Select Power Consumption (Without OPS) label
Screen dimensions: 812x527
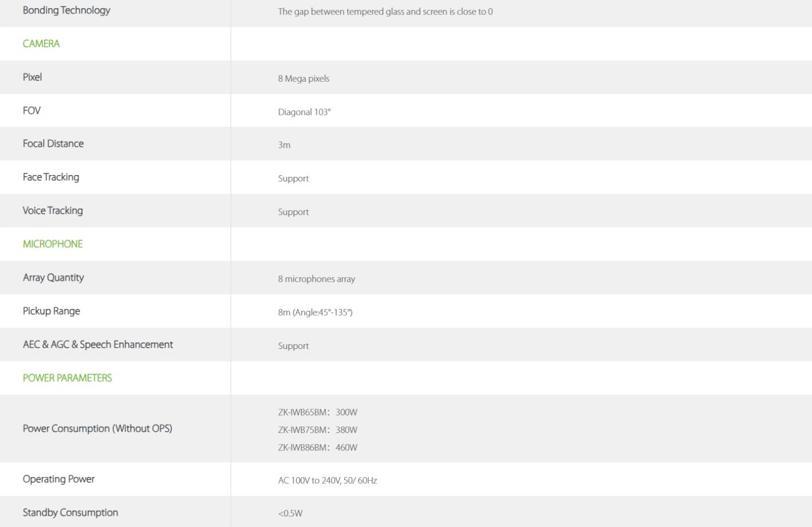[x=97, y=429]
